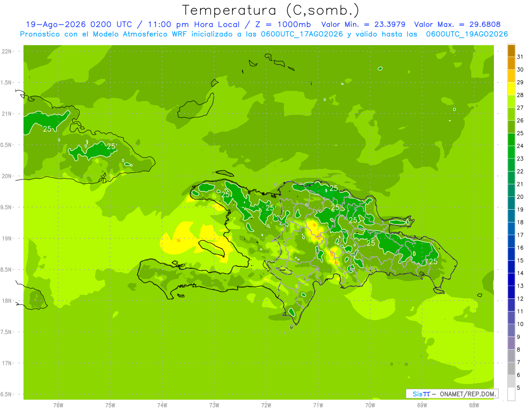
Task: Click the "ONAMET/REP.DOM." credit label
Action: pos(467,394)
